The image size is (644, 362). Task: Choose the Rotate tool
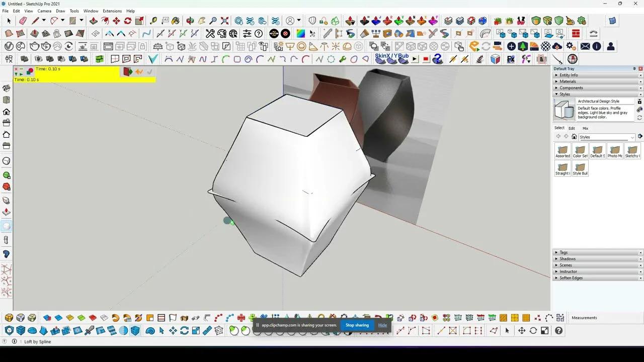[128, 21]
